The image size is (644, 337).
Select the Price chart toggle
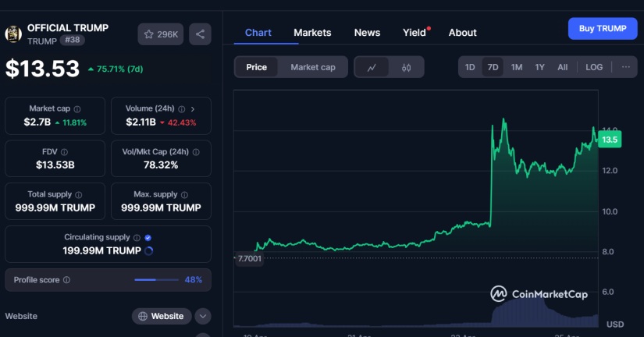tap(257, 67)
